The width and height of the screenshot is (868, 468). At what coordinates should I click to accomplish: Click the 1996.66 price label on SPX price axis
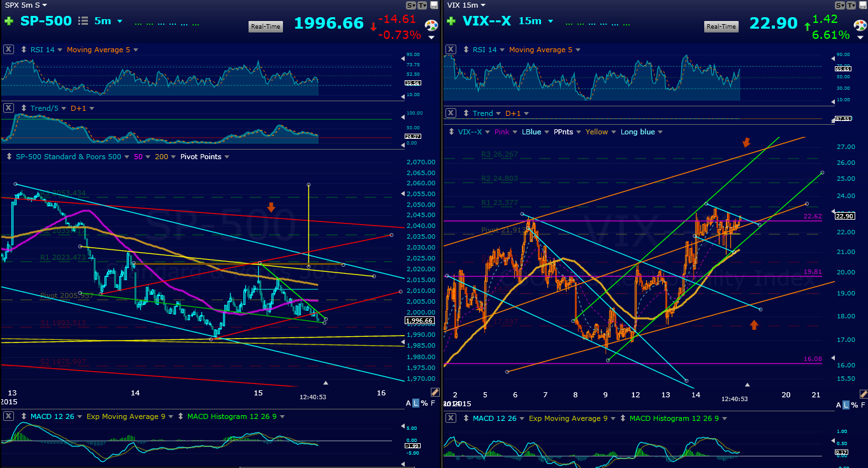(x=419, y=321)
